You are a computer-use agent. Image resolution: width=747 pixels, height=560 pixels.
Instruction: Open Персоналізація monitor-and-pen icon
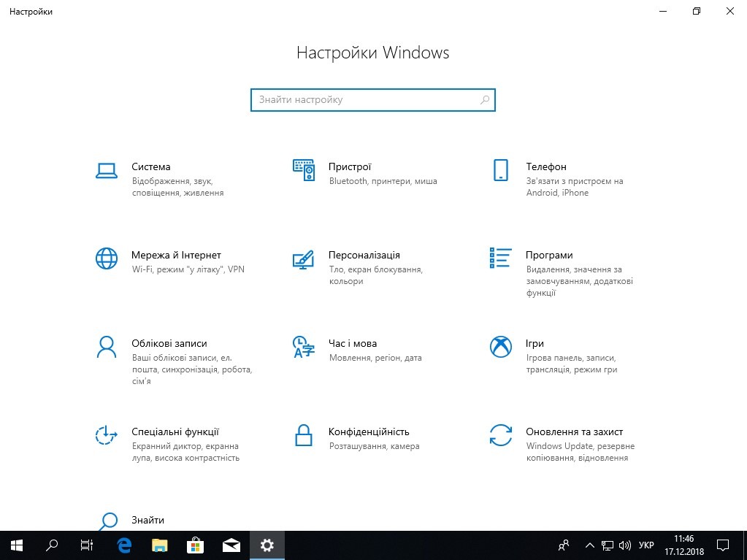click(x=304, y=259)
